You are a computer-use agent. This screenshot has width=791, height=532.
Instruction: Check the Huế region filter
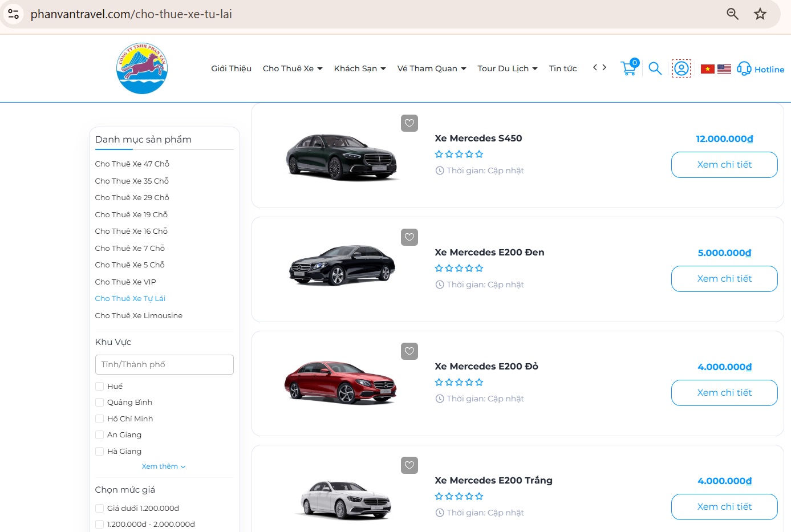[x=99, y=386]
